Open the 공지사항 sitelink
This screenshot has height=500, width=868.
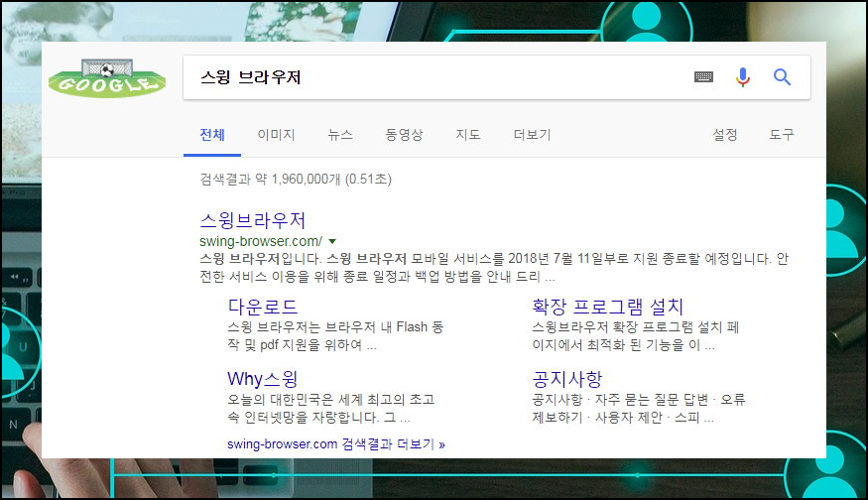pyautogui.click(x=566, y=379)
